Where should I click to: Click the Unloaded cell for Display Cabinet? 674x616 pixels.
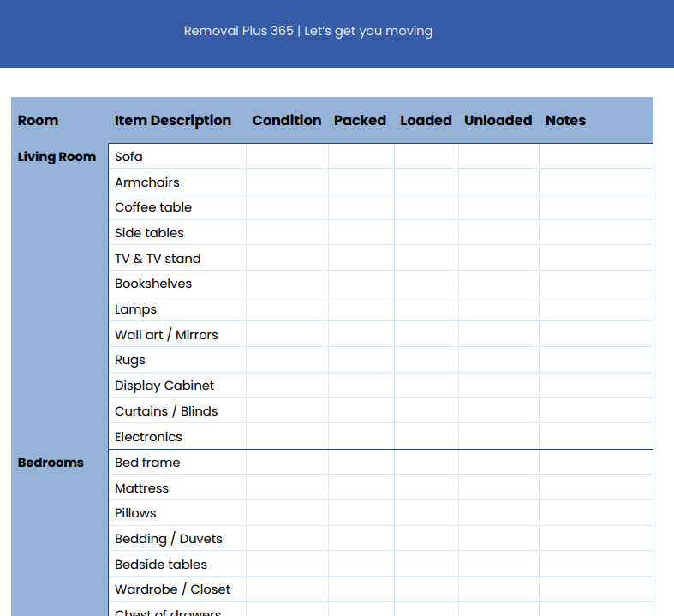[498, 386]
